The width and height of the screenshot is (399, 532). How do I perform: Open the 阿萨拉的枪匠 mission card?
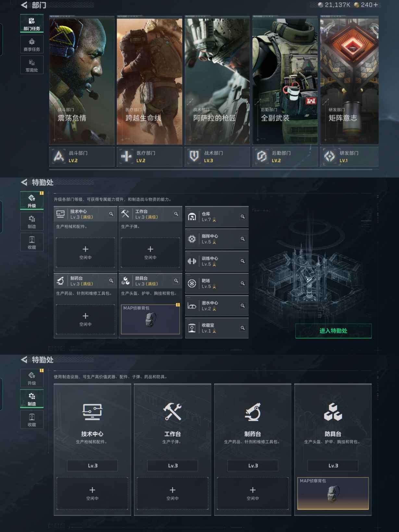click(217, 81)
